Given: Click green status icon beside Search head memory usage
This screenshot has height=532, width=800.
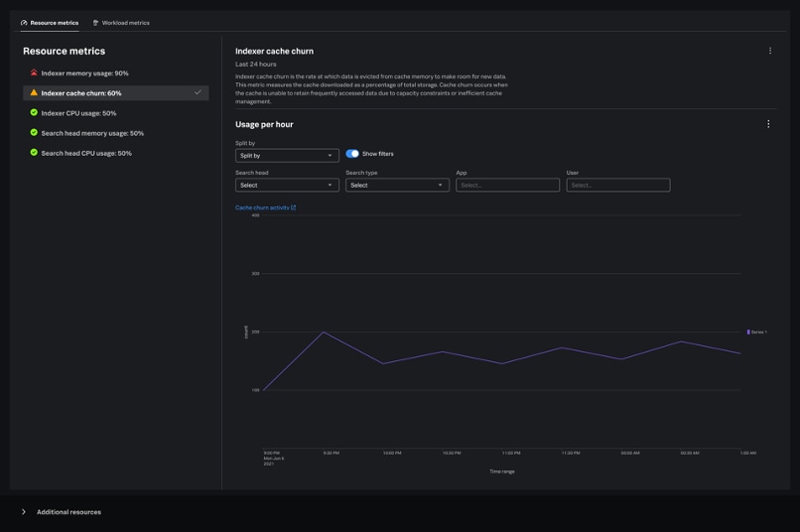Looking at the screenshot, I should tap(34, 133).
